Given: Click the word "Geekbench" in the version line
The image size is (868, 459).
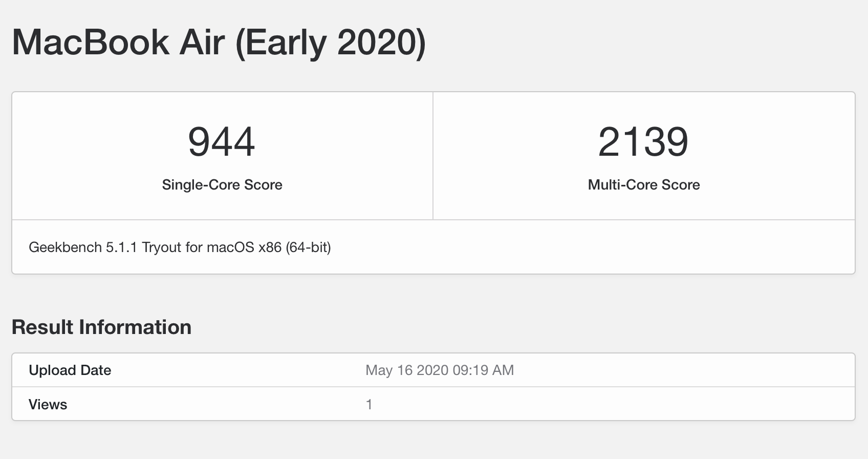Looking at the screenshot, I should [x=65, y=247].
